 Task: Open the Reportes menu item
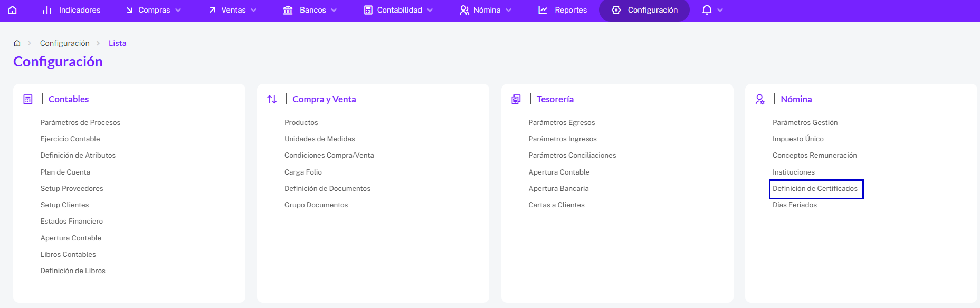[562, 10]
